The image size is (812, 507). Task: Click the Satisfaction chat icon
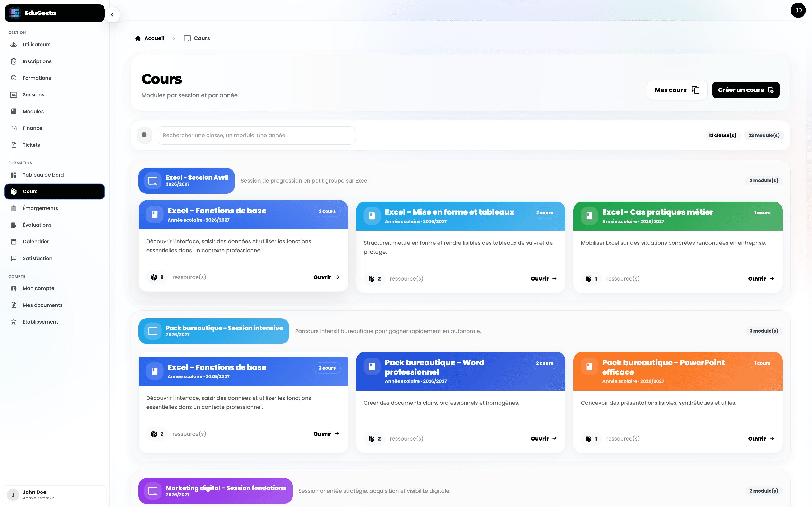pyautogui.click(x=14, y=258)
